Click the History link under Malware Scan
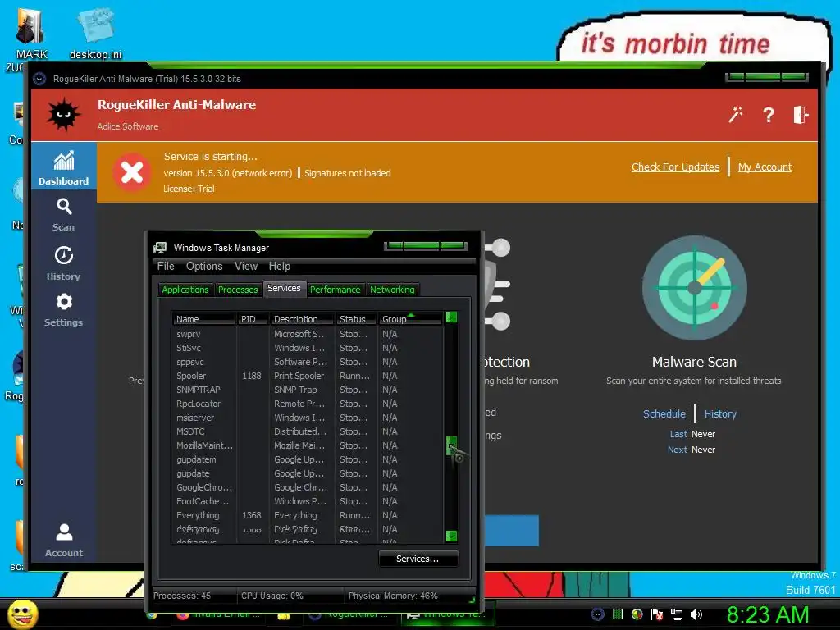 tap(720, 413)
